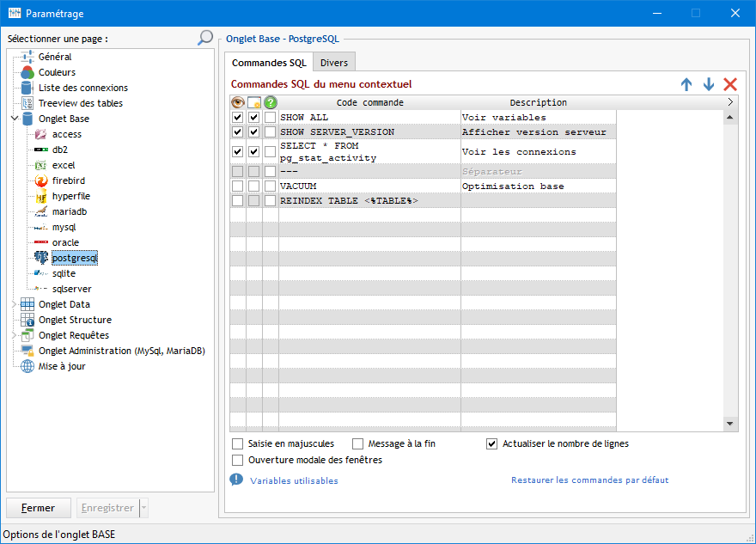This screenshot has width=756, height=544.
Task: Enable Saisie en majuscules
Action: tap(237, 443)
